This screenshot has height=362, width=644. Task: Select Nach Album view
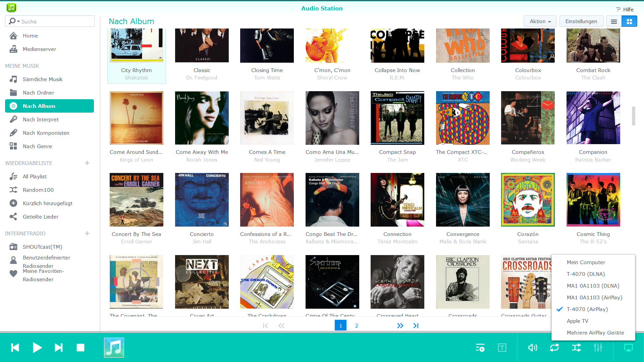pos(50,106)
